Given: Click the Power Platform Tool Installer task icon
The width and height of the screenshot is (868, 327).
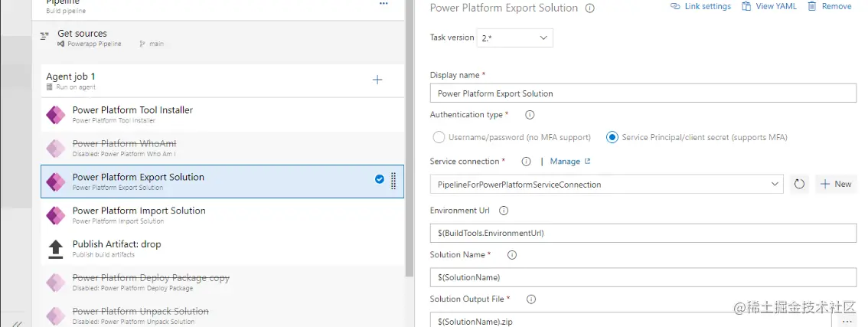Looking at the screenshot, I should [56, 115].
